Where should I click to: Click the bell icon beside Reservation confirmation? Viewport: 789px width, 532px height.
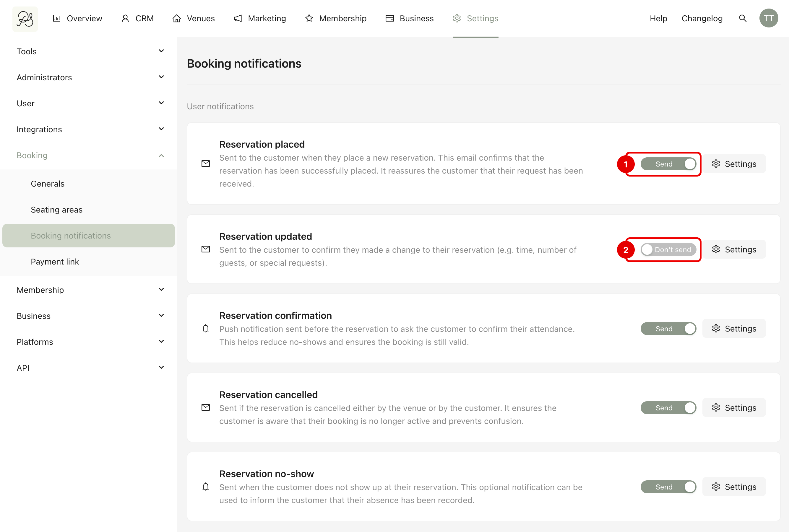(x=205, y=328)
